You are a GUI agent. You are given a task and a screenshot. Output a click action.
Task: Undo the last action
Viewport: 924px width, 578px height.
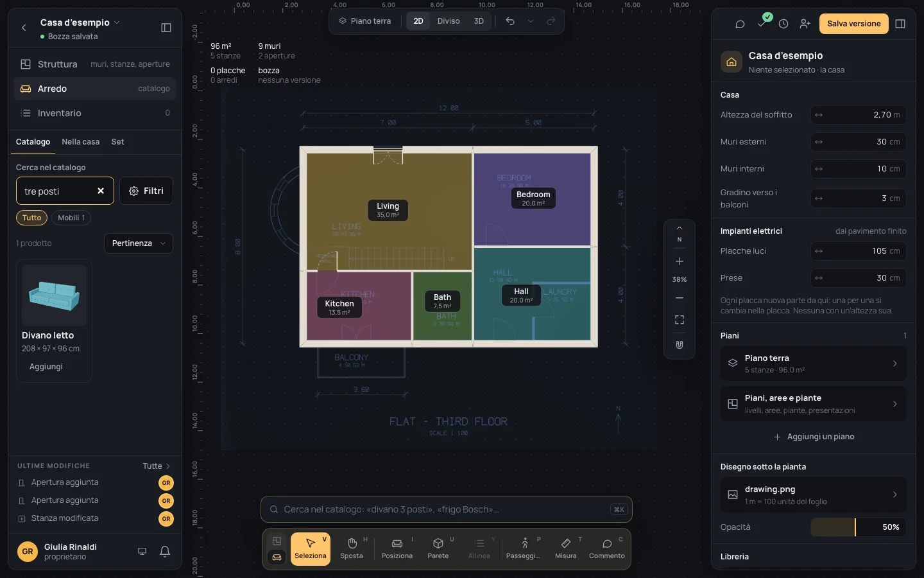510,21
